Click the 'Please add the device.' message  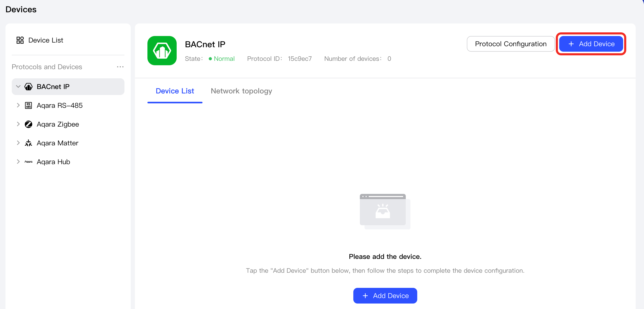point(385,257)
